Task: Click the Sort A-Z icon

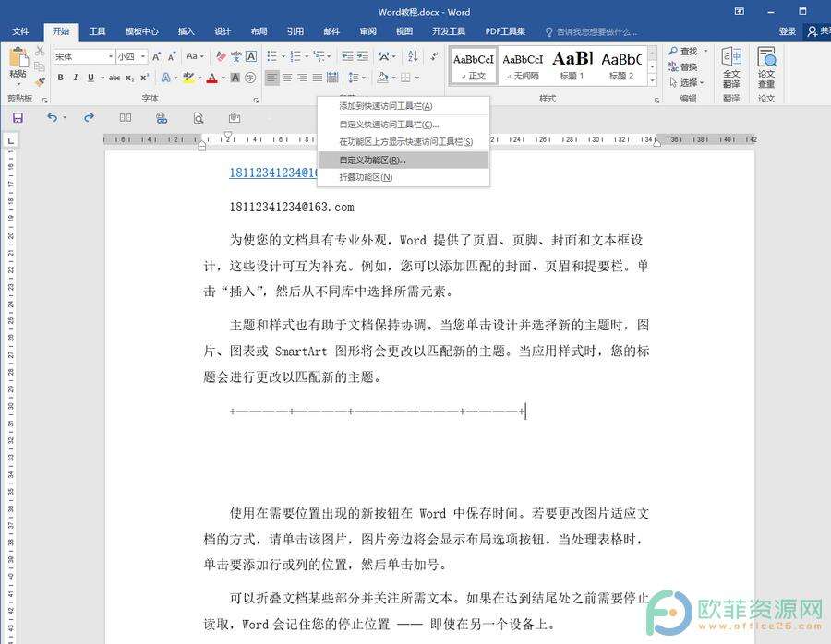Action: click(413, 56)
